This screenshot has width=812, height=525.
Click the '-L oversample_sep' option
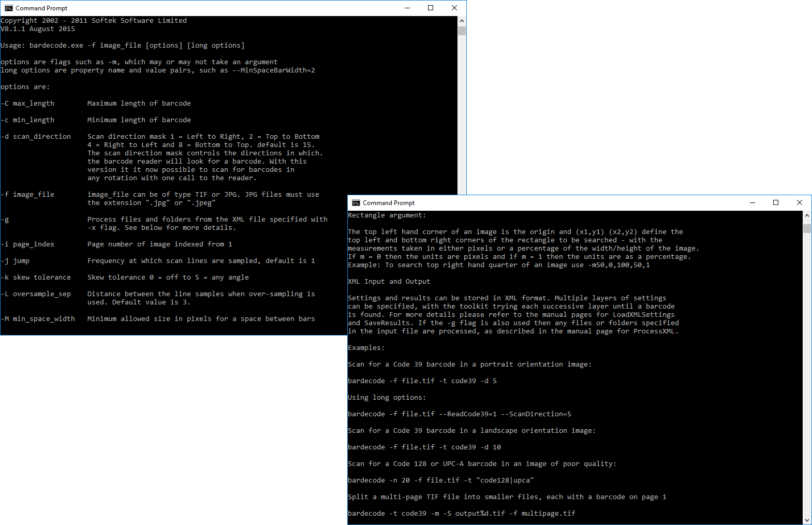point(36,294)
